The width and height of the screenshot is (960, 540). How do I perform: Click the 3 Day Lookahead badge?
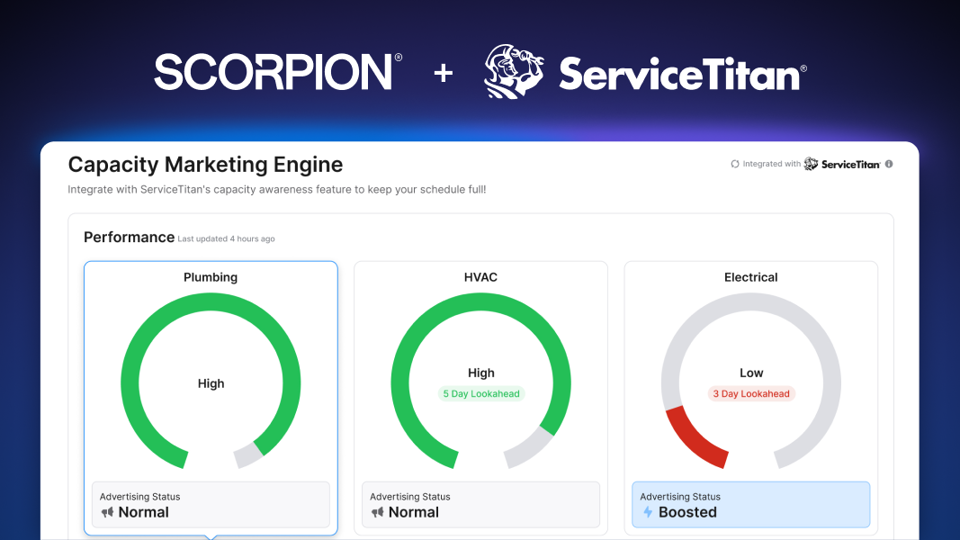click(x=751, y=394)
